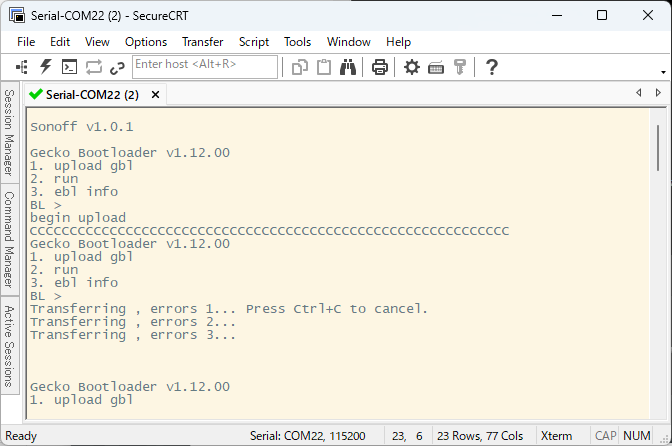Viewport: 672px width, 446px height.
Task: Click the 'Ready' status text
Action: [x=21, y=436]
